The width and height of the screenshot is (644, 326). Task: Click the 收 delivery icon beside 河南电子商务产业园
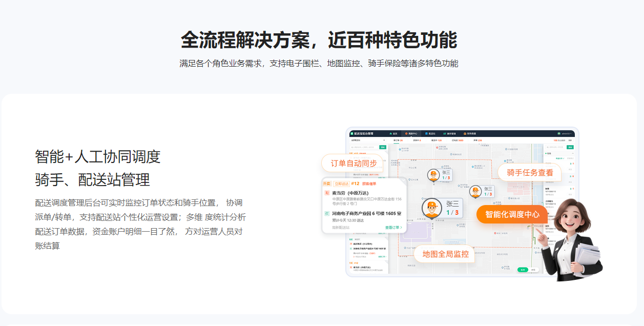click(327, 213)
